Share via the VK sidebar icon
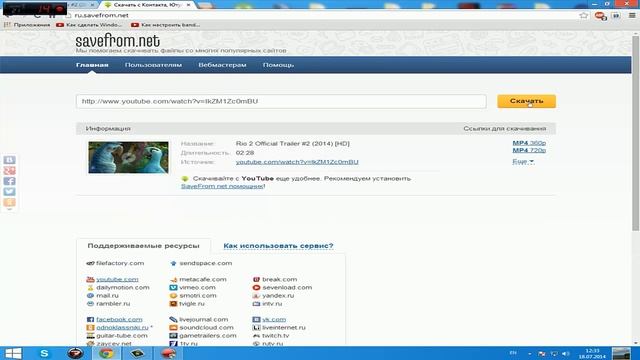 click(x=9, y=160)
